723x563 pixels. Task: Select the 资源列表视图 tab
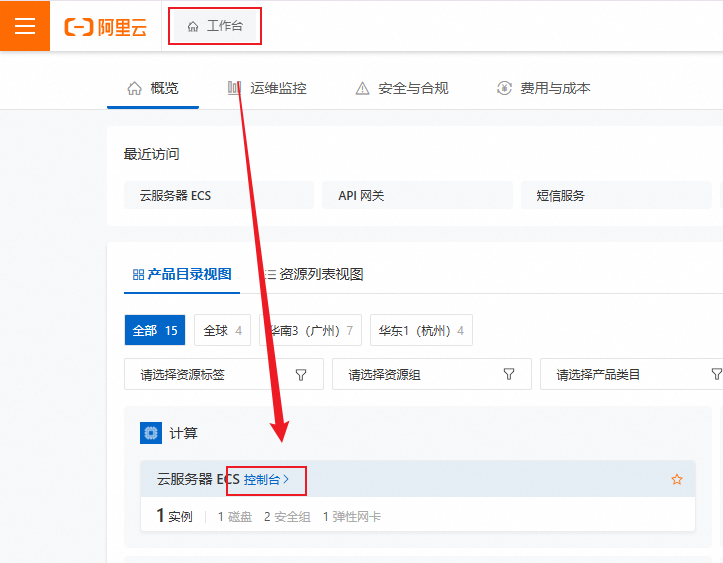[x=314, y=274]
